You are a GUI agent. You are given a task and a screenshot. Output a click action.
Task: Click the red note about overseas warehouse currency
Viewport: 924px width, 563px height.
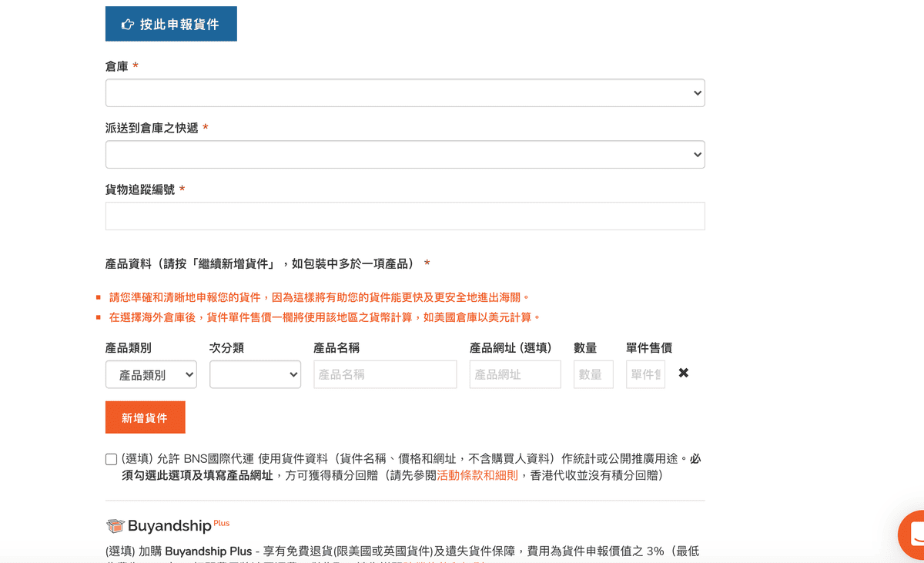tap(325, 317)
